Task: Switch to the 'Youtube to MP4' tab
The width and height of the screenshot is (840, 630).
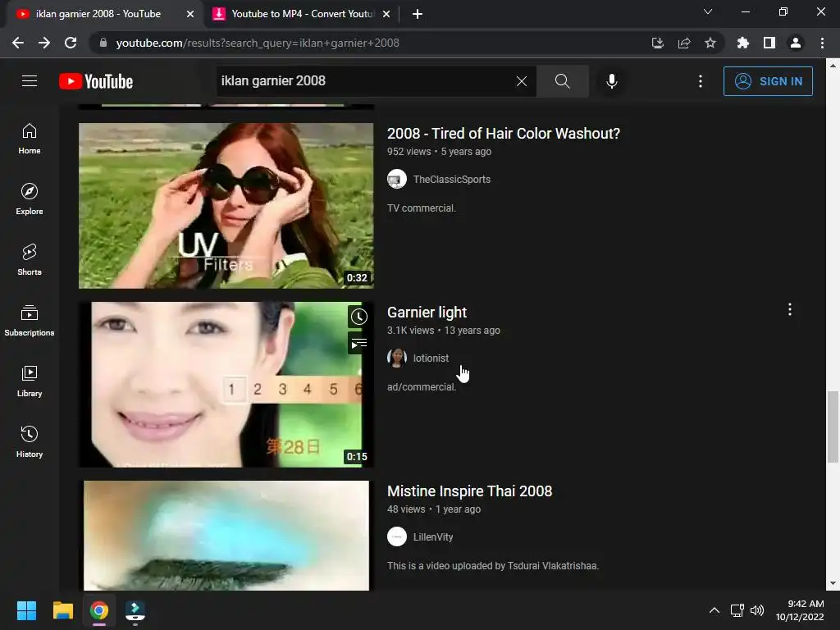Action: coord(302,14)
